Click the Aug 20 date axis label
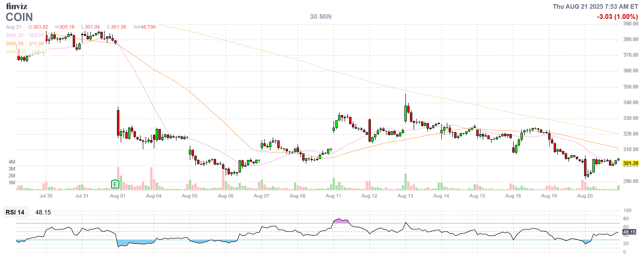Image resolution: width=644 pixels, height=259 pixels. click(585, 196)
